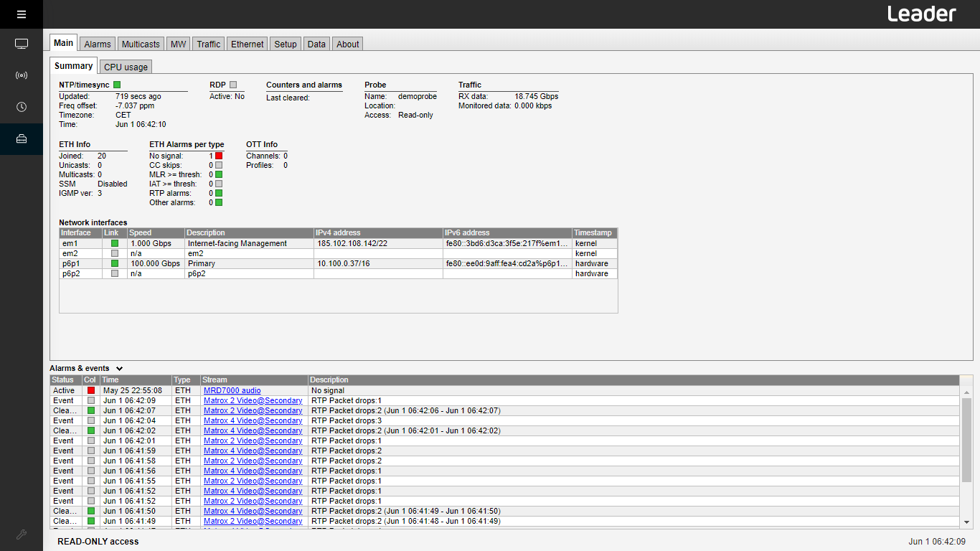The image size is (980, 551).
Task: Click the CC skips alarm indicator
Action: [219, 165]
